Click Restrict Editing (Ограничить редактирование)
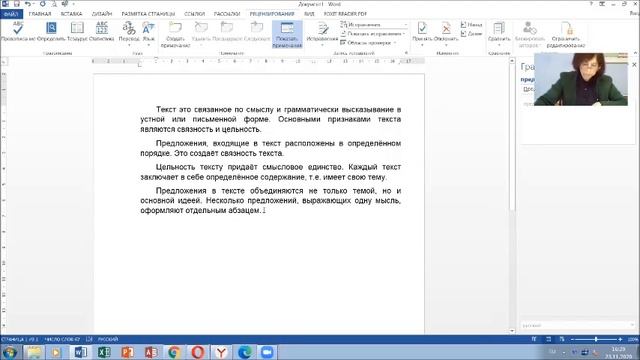Viewport: 640px width, 360px height. (x=566, y=35)
